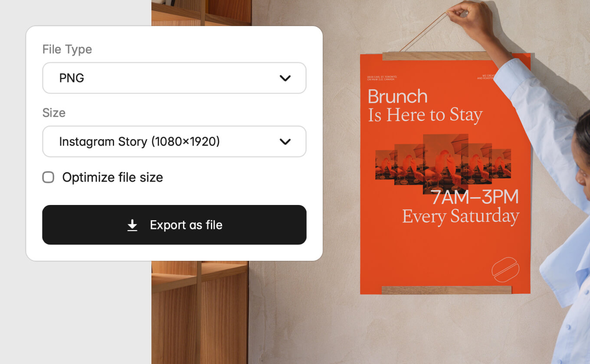
Task: Open the File Type dropdown showing PNG
Action: coord(174,78)
